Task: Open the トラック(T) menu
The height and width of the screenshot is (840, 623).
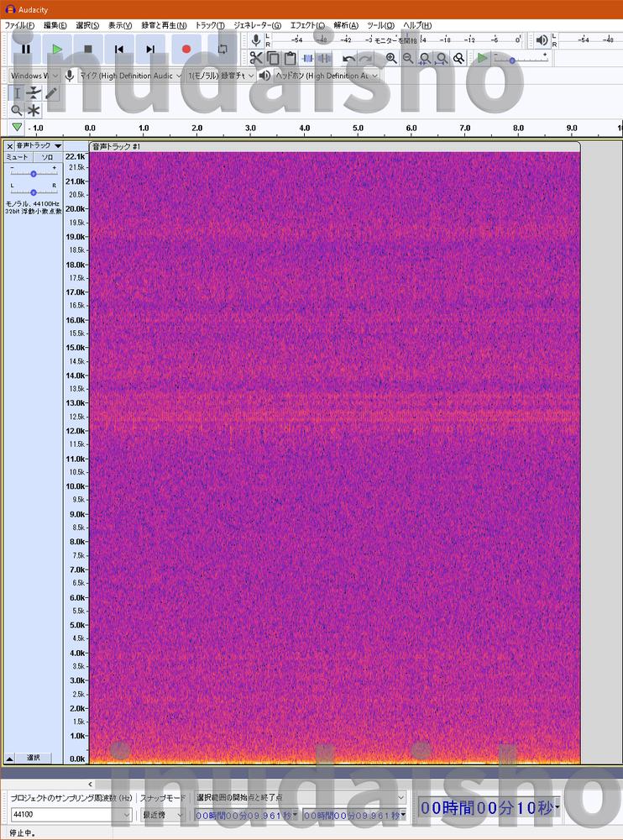Action: pos(210,25)
